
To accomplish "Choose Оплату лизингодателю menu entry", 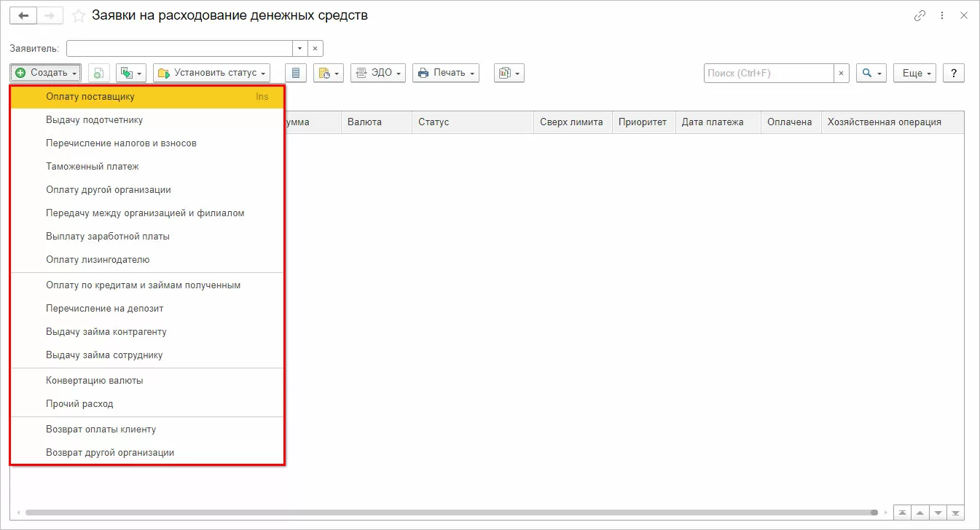I will click(x=147, y=259).
